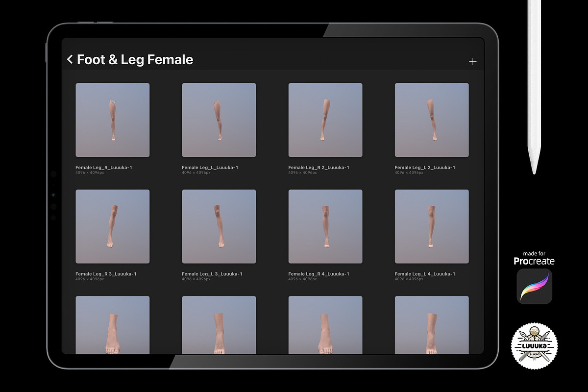588x392 pixels.
Task: Tap the name label Female Leg_R 4_Luuuka-1
Action: [x=319, y=274]
